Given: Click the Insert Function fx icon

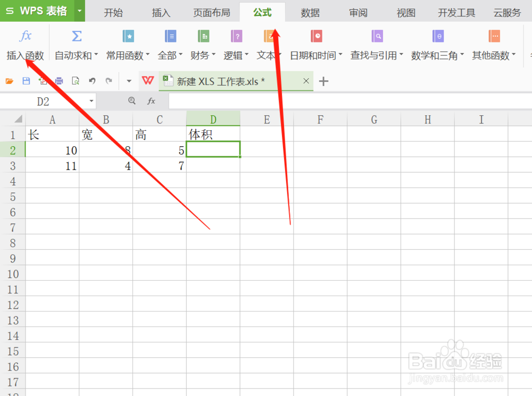Looking at the screenshot, I should (26, 36).
